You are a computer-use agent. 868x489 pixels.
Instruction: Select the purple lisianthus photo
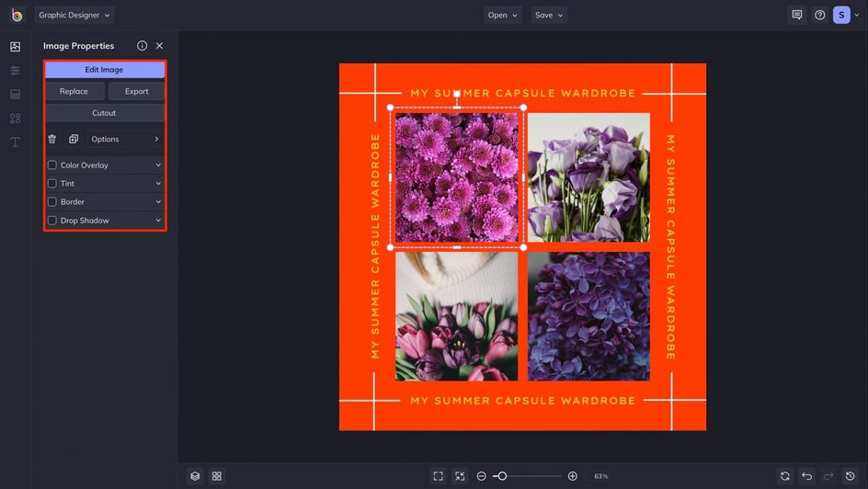click(588, 177)
